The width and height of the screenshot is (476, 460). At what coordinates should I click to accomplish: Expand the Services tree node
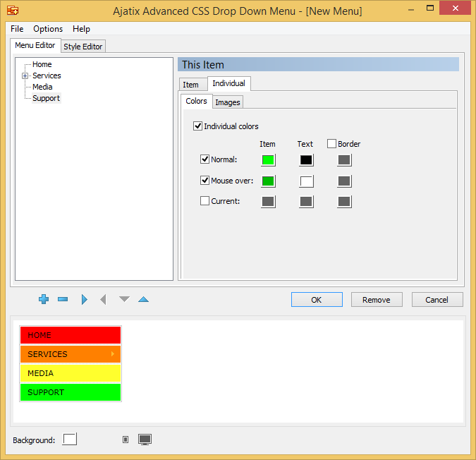pyautogui.click(x=25, y=76)
